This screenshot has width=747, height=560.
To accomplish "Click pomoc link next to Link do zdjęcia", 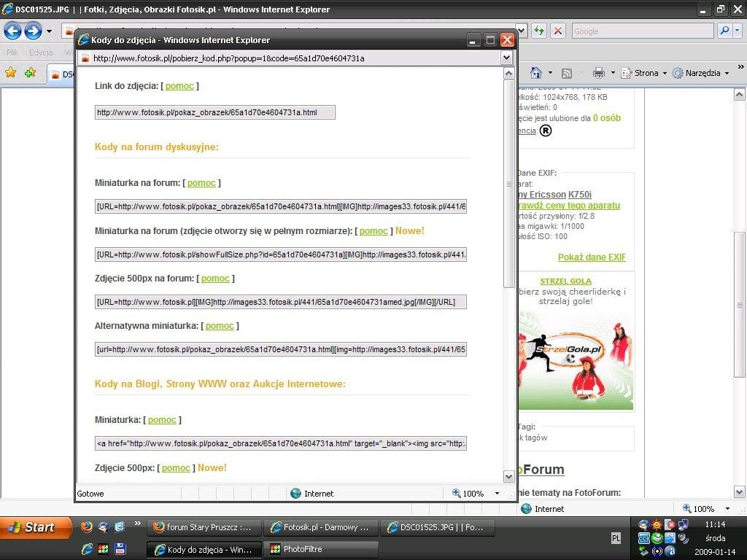I will (179, 86).
